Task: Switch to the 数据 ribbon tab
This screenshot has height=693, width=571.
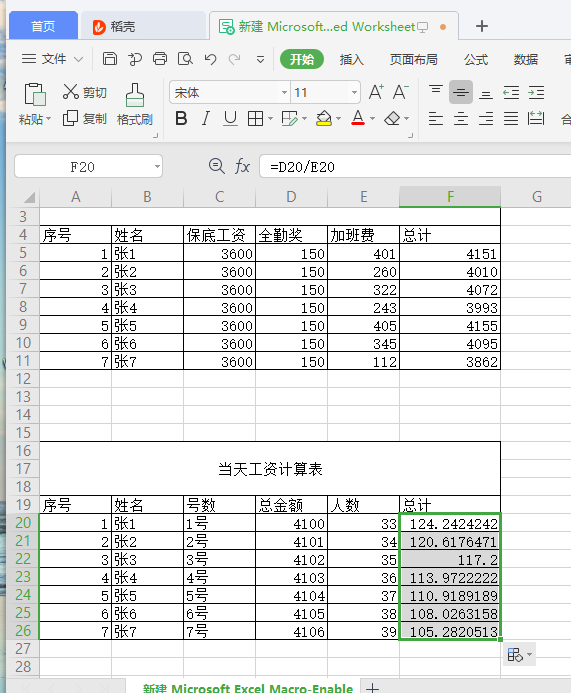Action: click(x=526, y=59)
